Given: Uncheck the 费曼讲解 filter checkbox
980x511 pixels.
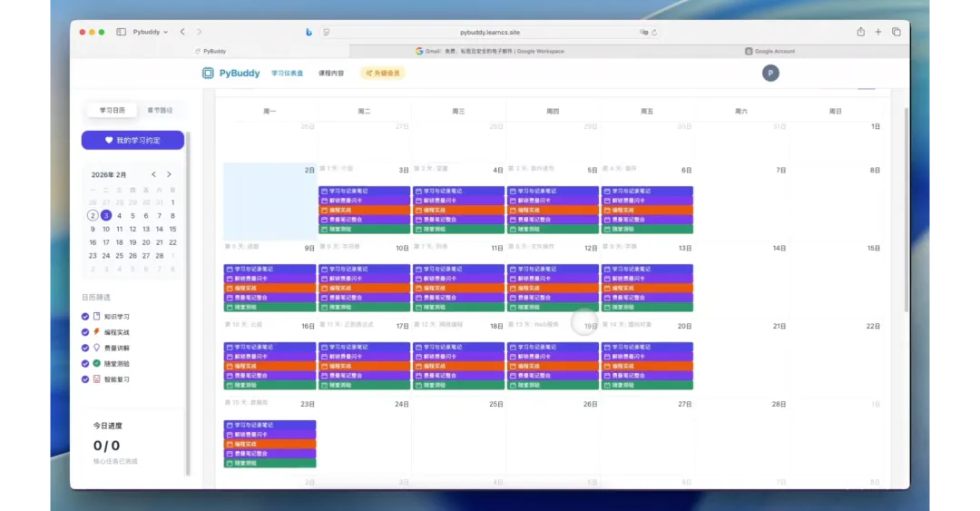Looking at the screenshot, I should point(85,348).
